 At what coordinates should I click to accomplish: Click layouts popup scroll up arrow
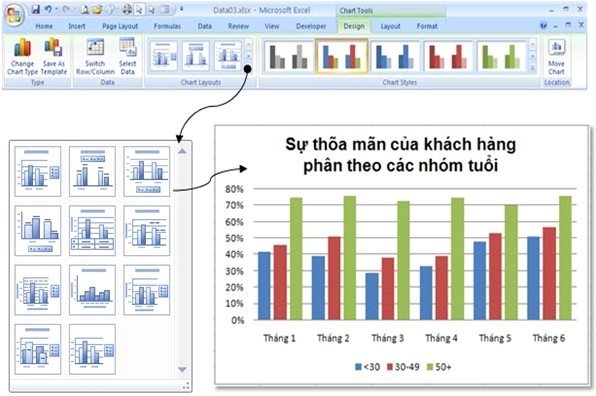click(x=182, y=151)
